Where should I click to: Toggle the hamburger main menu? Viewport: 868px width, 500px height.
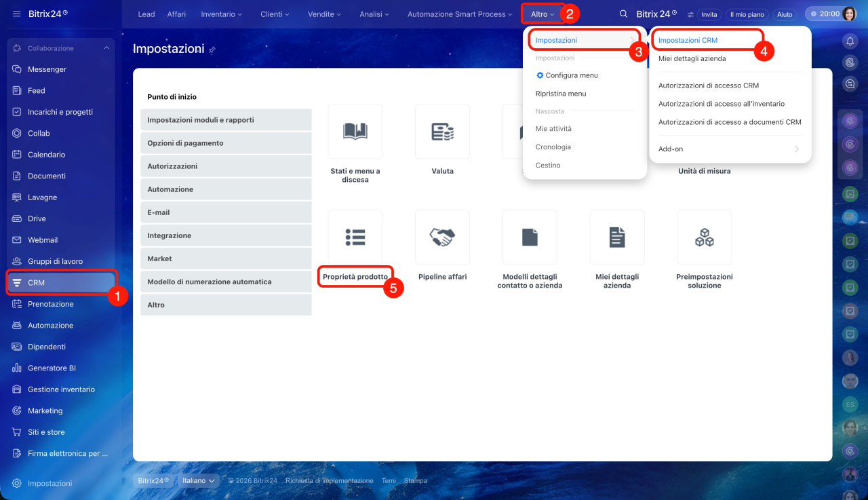[x=16, y=14]
